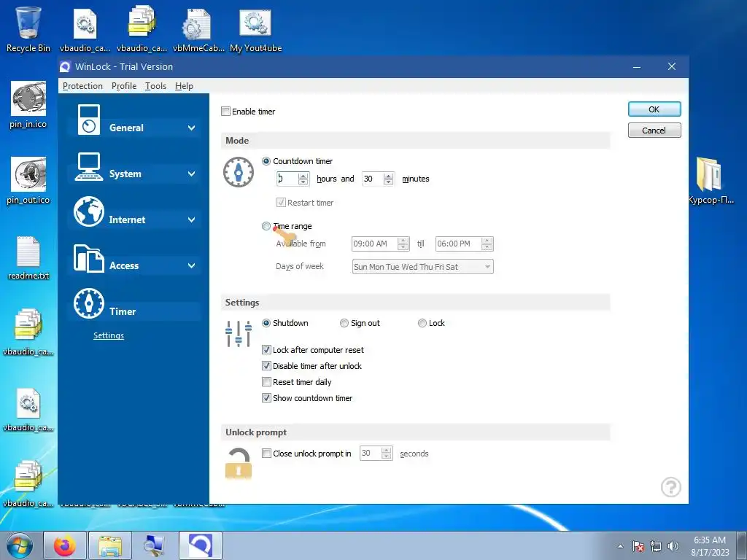Click the help question mark icon
Viewport: 747px width, 560px height.
(671, 487)
